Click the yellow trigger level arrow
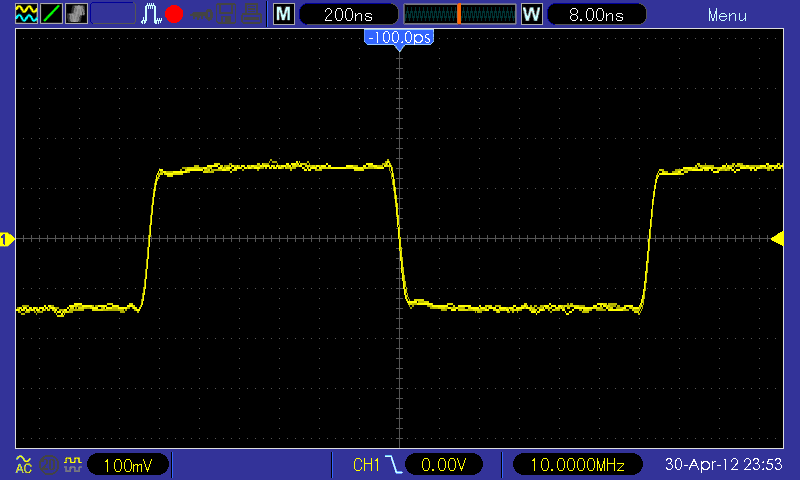Image resolution: width=800 pixels, height=480 pixels. pyautogui.click(x=778, y=239)
